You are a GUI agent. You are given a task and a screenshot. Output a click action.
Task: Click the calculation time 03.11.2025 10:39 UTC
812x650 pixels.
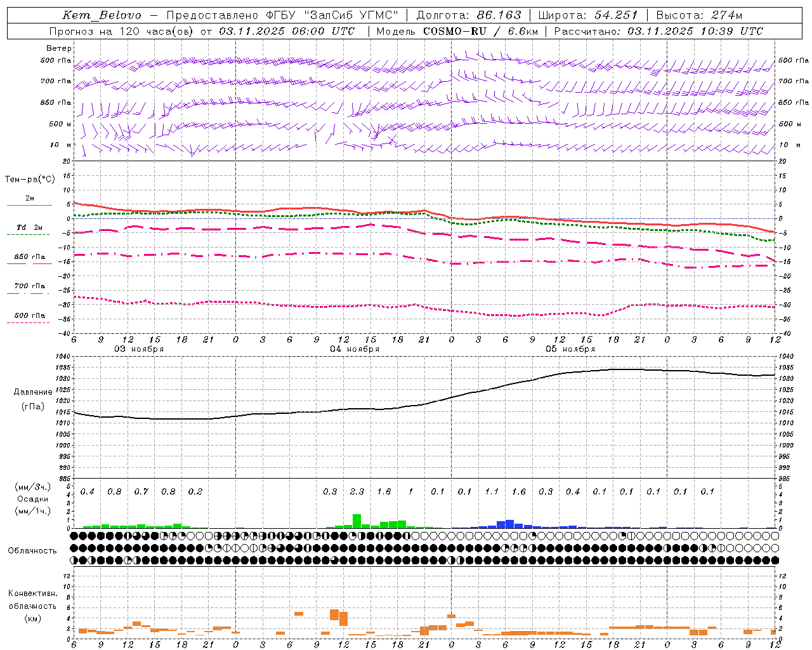695,31
